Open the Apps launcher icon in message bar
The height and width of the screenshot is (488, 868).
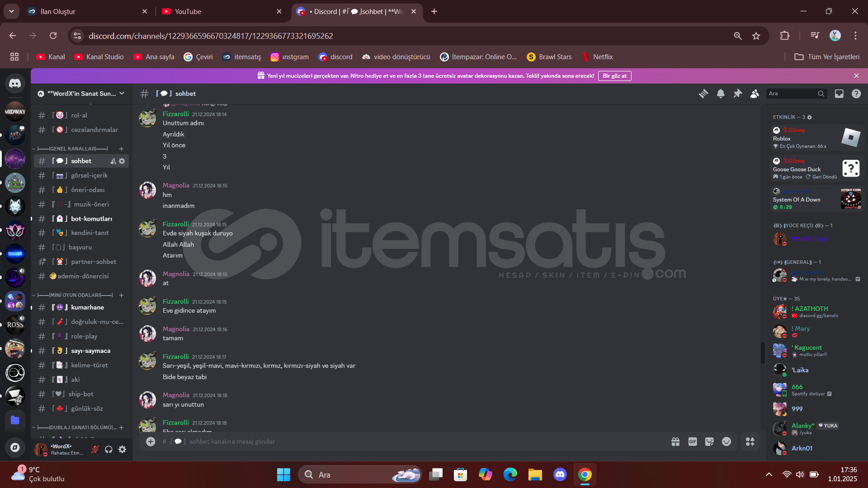pos(750,441)
